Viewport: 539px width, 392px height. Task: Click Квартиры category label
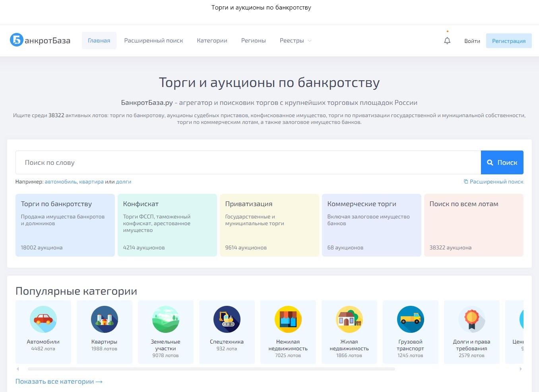[105, 342]
